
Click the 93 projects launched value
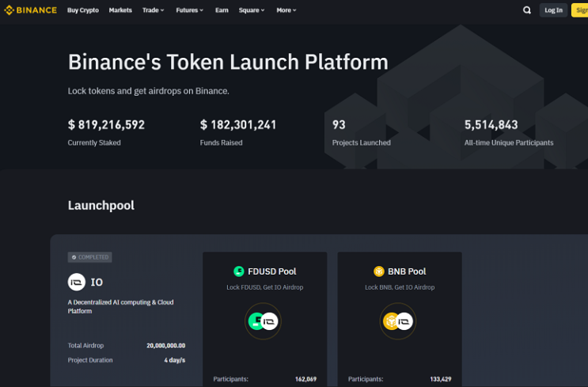coord(339,124)
